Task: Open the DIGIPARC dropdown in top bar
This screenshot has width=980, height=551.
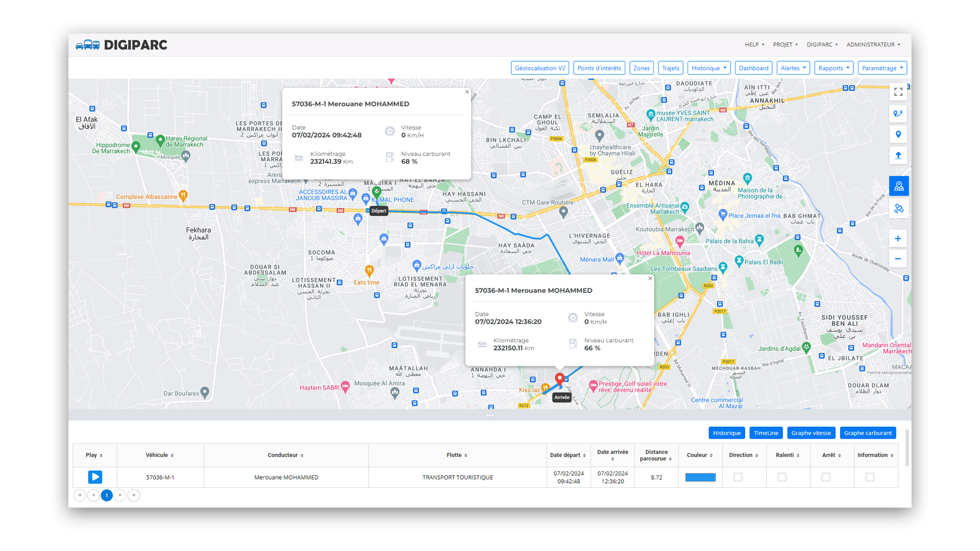Action: [x=822, y=45]
